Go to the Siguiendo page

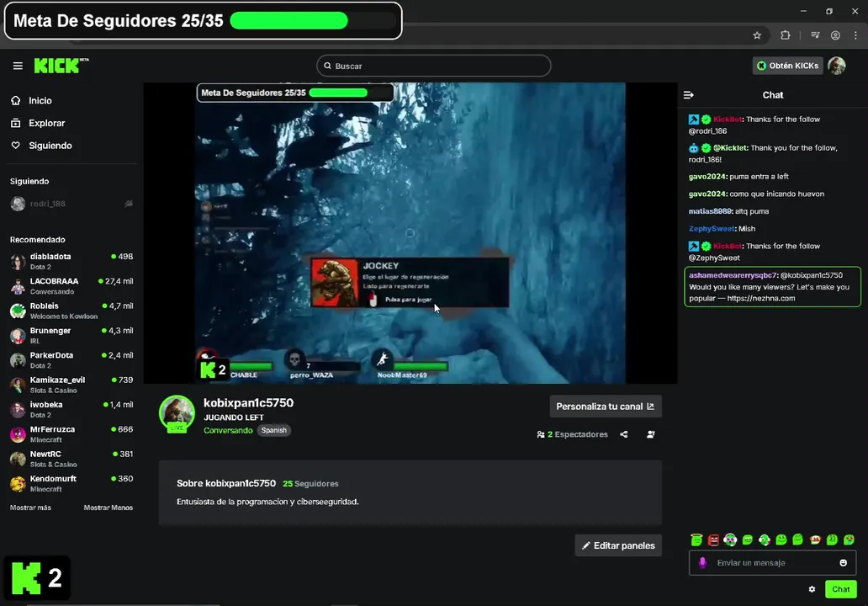[x=41, y=145]
